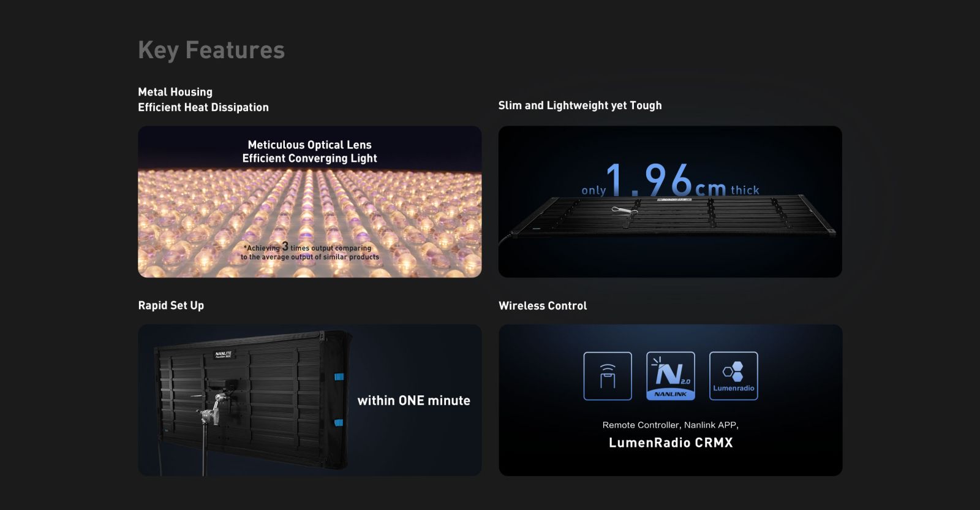The image size is (980, 510).
Task: Click the Remote Controller icon
Action: coord(607,376)
